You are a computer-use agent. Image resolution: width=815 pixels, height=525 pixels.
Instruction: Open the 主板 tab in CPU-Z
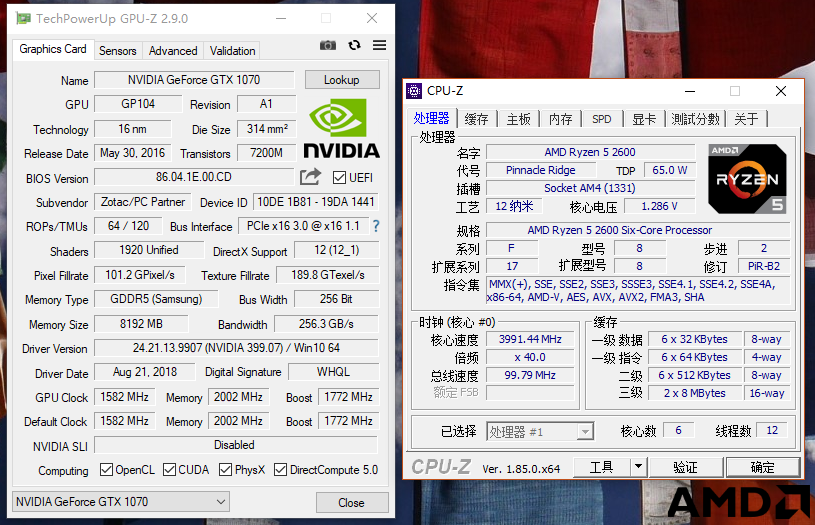point(518,119)
